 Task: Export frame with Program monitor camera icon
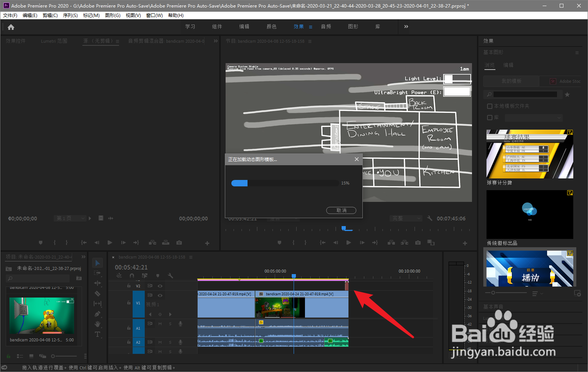pos(418,243)
